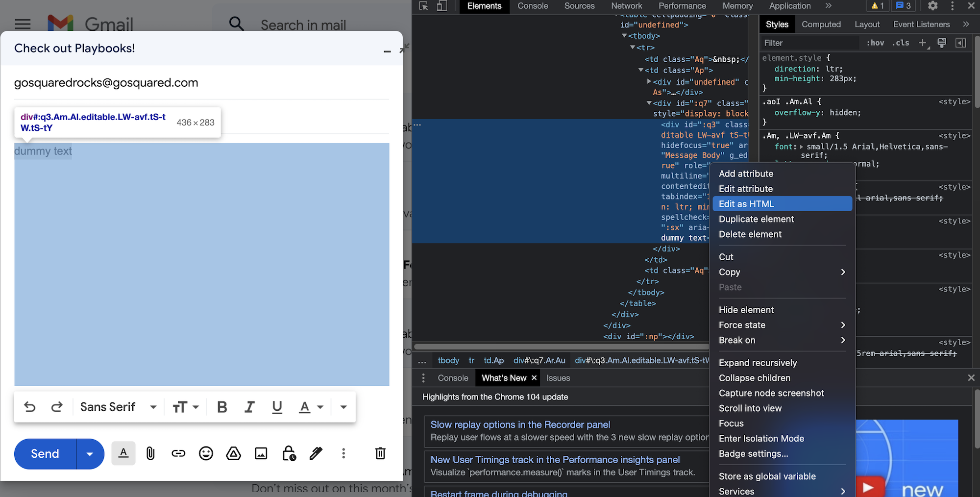Click the issues count badge
The image size is (980, 497).
tap(904, 6)
